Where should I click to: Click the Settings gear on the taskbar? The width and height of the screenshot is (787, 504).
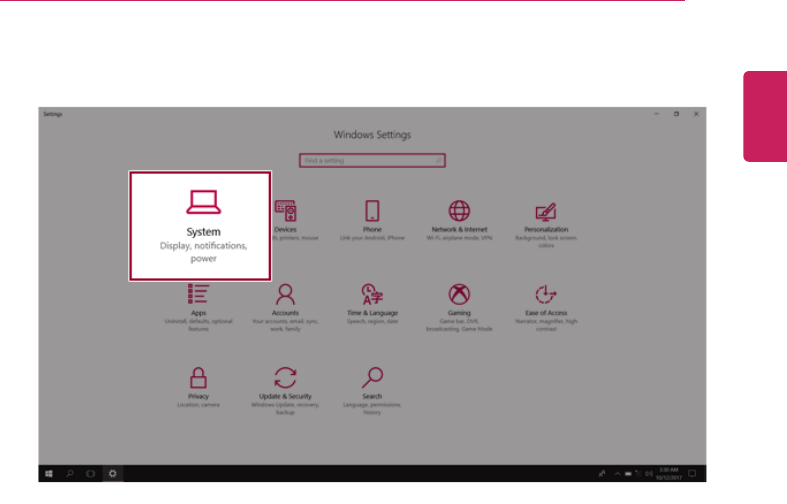[112, 473]
